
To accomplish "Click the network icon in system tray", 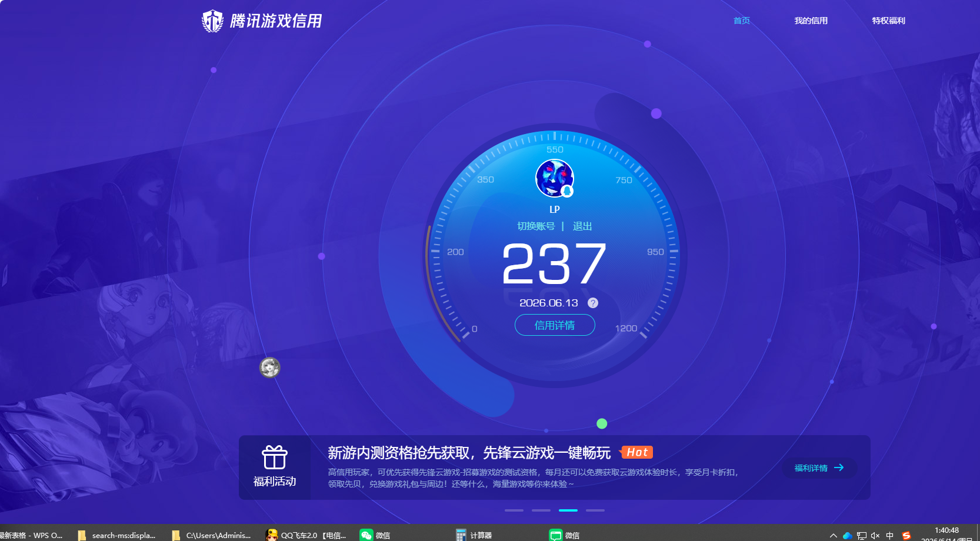I will [x=862, y=536].
